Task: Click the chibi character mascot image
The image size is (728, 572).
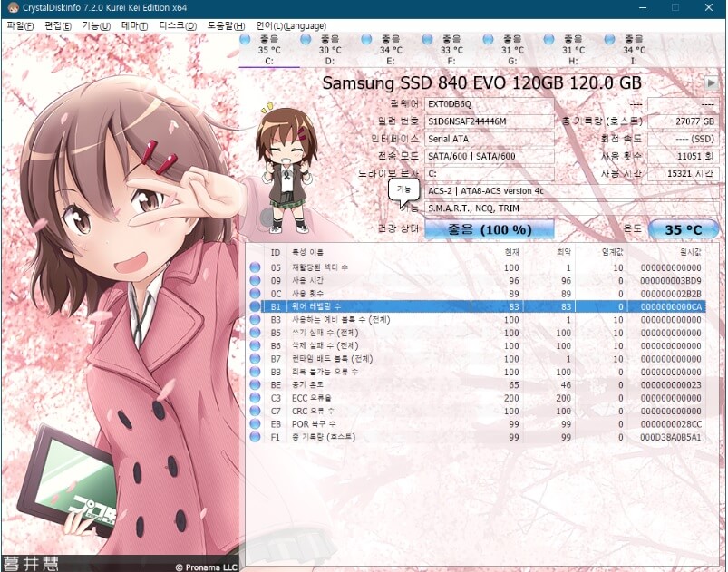Action: (x=286, y=168)
